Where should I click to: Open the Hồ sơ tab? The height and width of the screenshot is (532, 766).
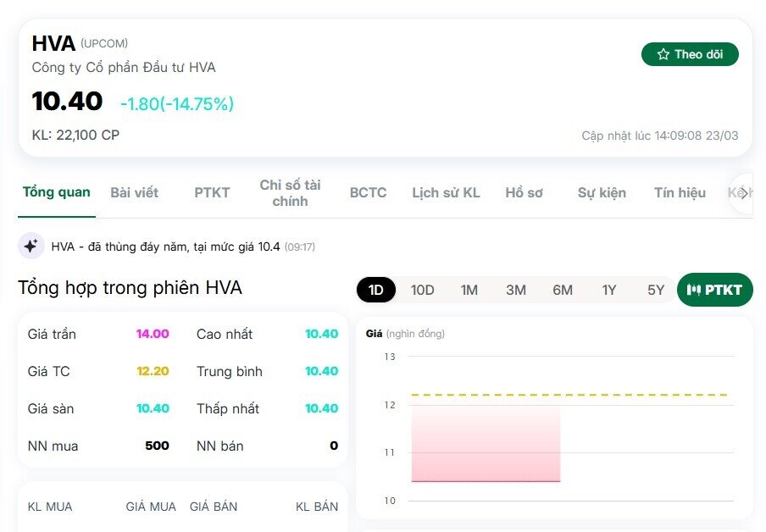[525, 192]
